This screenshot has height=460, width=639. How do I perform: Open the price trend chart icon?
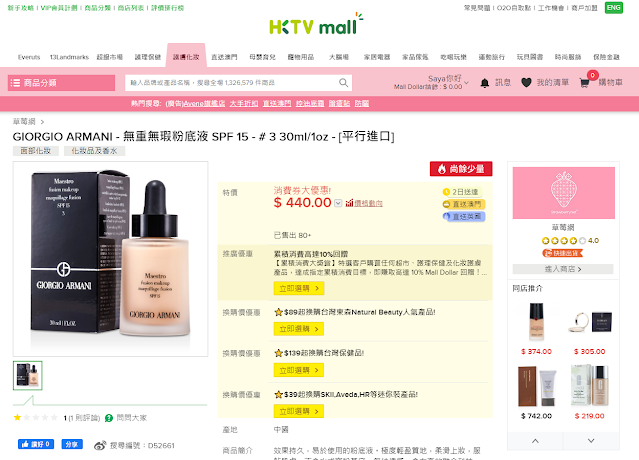(x=349, y=203)
